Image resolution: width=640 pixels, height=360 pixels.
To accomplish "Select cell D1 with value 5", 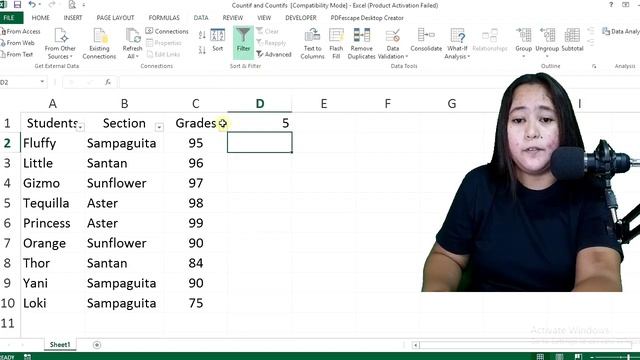I will (260, 123).
